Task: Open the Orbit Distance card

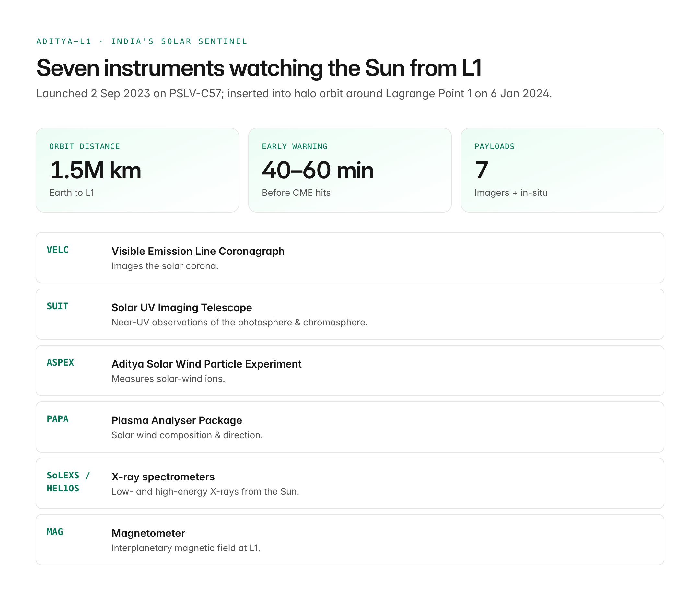Action: pyautogui.click(x=137, y=170)
